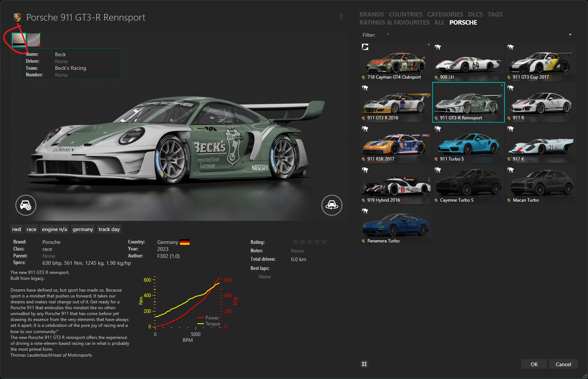Switch to the TAGS tab
This screenshot has width=588, height=379.
495,14
